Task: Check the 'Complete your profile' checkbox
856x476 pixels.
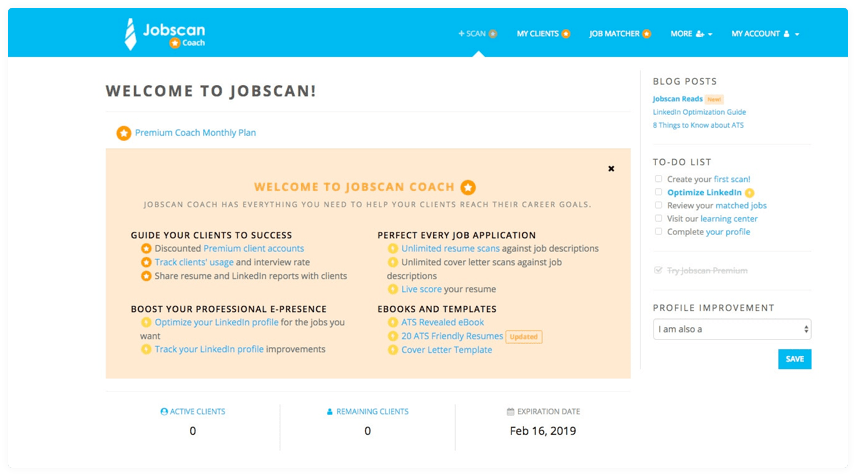Action: 658,231
